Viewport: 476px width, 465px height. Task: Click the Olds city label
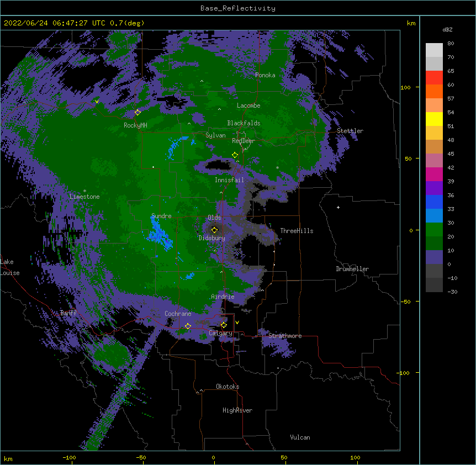pyautogui.click(x=214, y=218)
